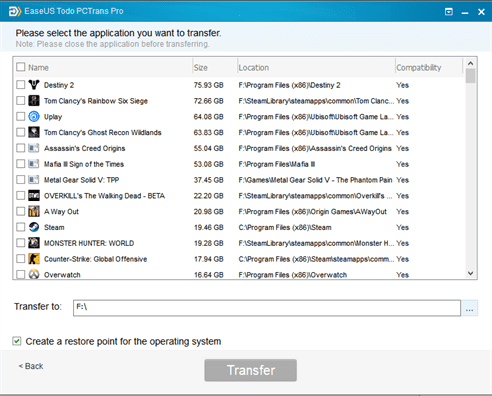
Task: Check OVERKILL's The Walking Dead checkbox
Action: (x=21, y=195)
